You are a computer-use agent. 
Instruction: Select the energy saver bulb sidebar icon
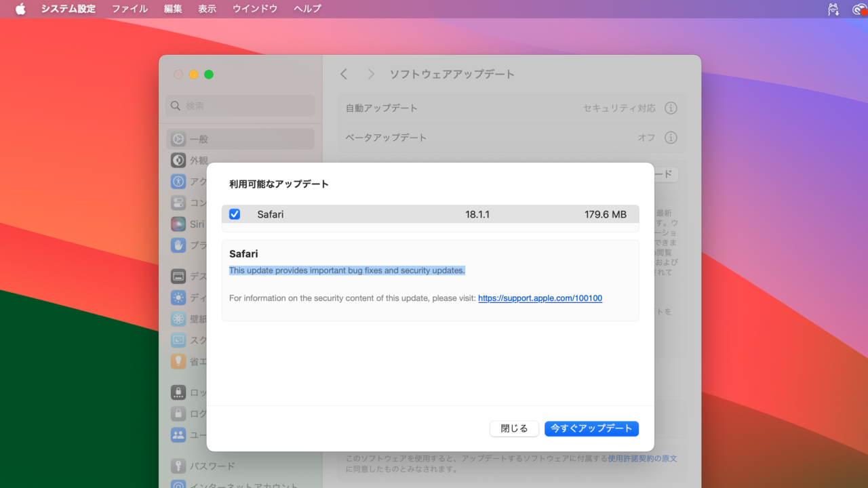pyautogui.click(x=178, y=361)
